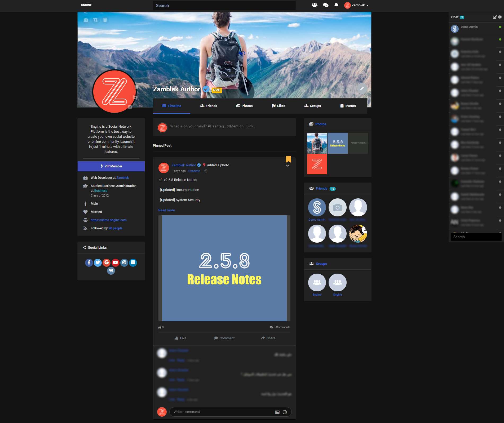504x423 pixels.
Task: Open demo.sngine.com website link
Action: pos(109,220)
